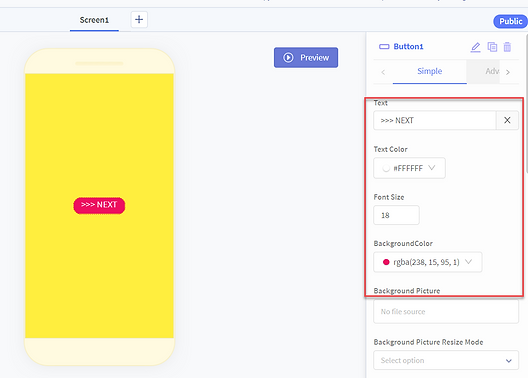
Task: Click the Button1 component icon in the header
Action: 384,46
